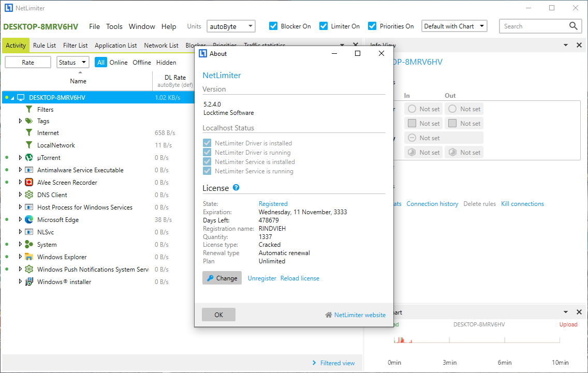The height and width of the screenshot is (373, 588).
Task: Open the Status dropdown in Activity
Action: (73, 62)
